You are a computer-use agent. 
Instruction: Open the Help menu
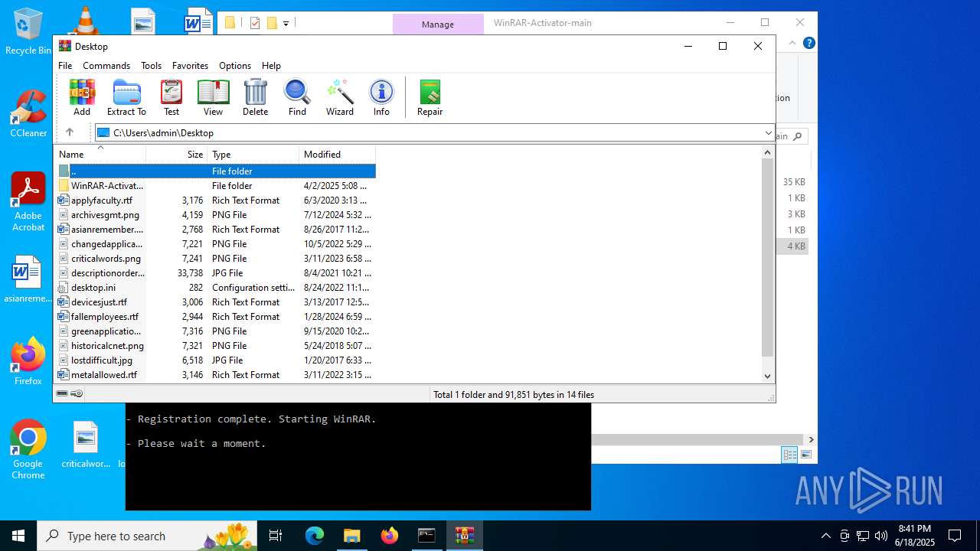click(x=271, y=66)
